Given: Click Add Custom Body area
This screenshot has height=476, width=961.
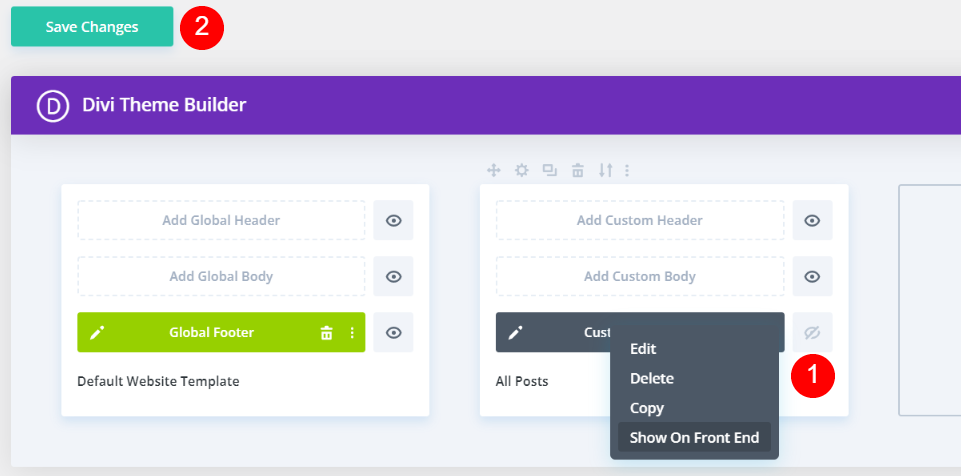Looking at the screenshot, I should (640, 276).
